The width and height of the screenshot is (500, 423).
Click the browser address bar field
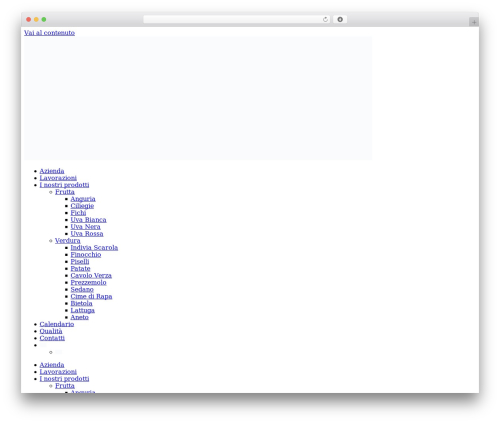(237, 20)
